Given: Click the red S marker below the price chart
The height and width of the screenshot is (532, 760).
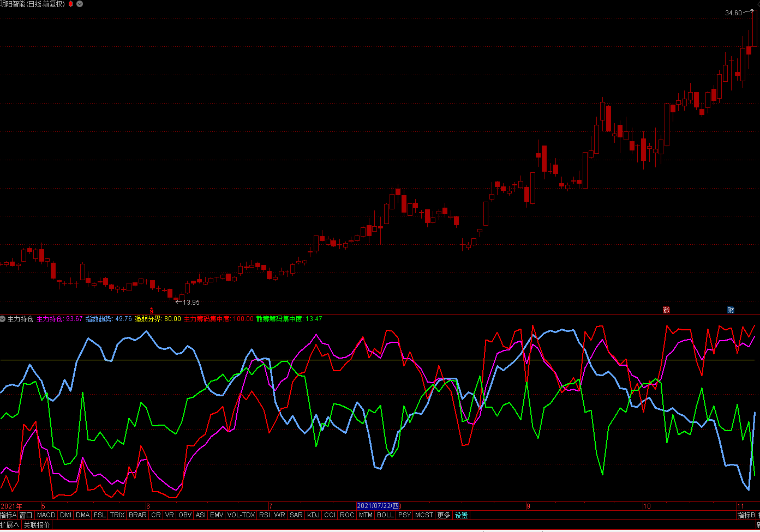Looking at the screenshot, I should pyautogui.click(x=152, y=310).
